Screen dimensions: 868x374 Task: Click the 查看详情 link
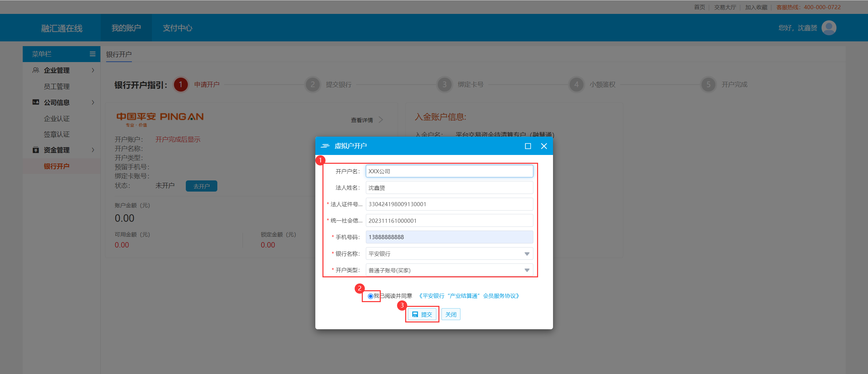(x=362, y=120)
